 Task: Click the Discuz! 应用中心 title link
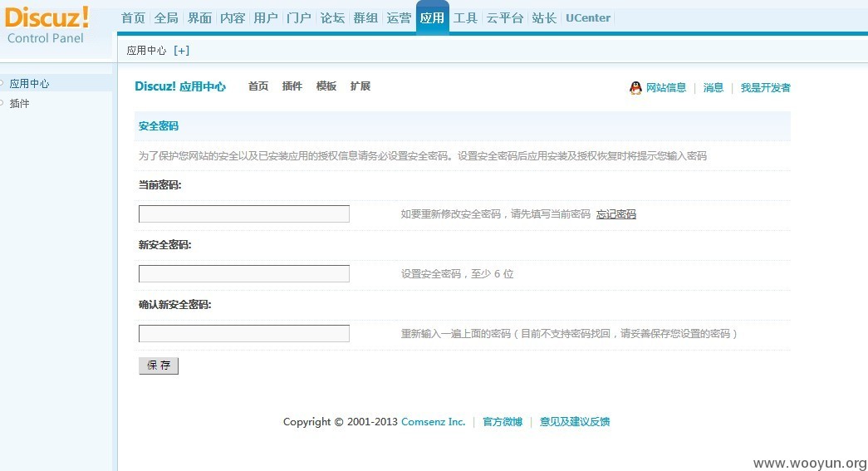pyautogui.click(x=180, y=86)
